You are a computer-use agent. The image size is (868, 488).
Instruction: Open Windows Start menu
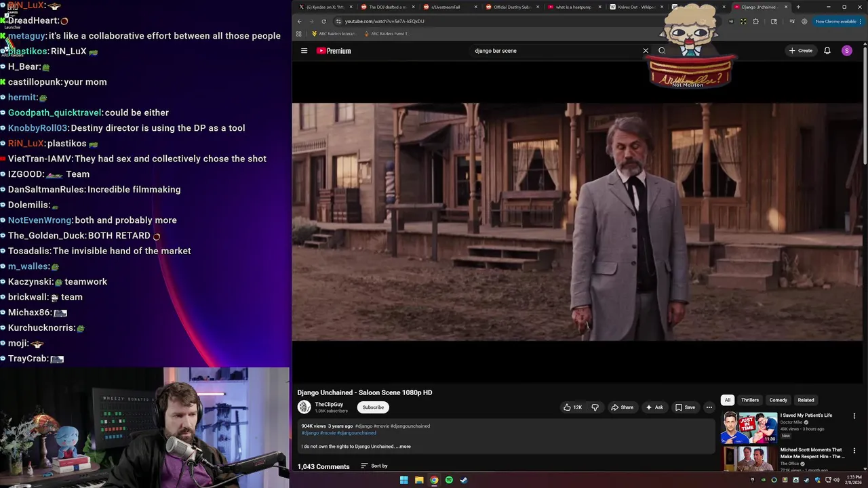coord(404,480)
